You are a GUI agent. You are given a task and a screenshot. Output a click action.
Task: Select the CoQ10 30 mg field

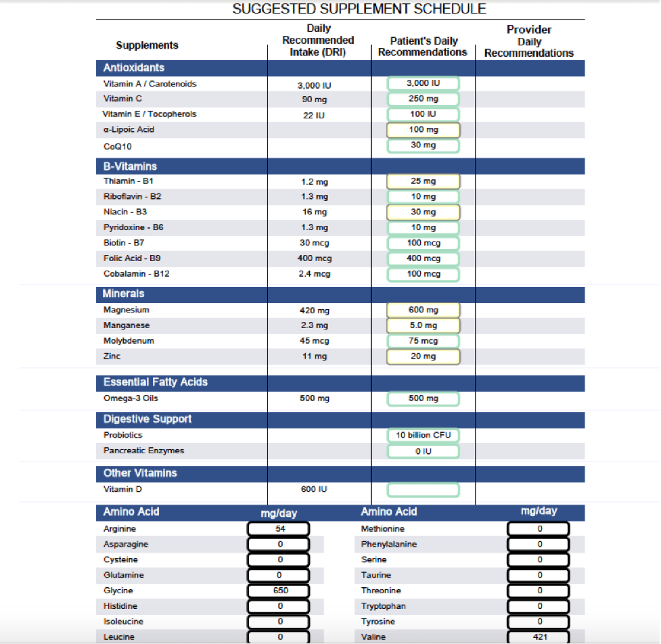423,145
